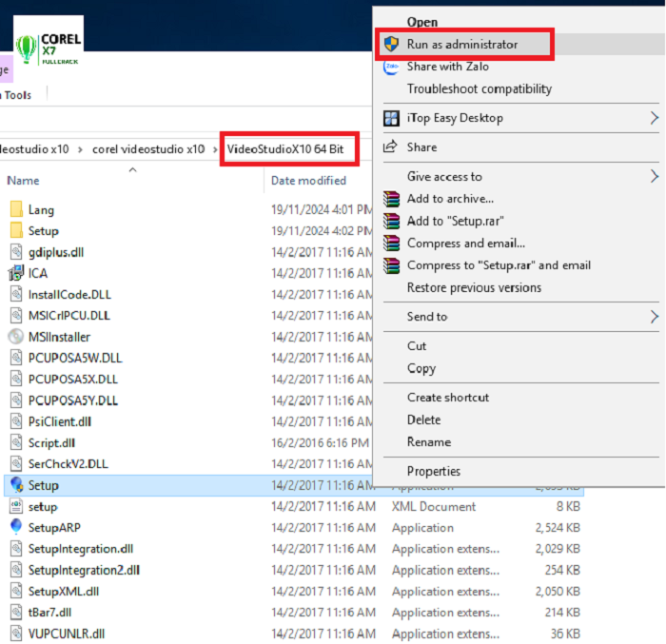Select Create shortcut in context menu
The height and width of the screenshot is (644, 666).
point(448,398)
